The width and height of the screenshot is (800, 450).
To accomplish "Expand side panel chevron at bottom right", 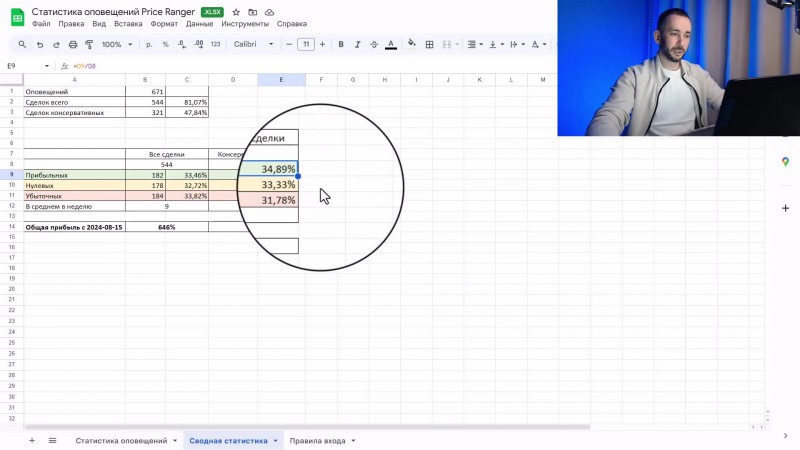I will click(x=785, y=435).
